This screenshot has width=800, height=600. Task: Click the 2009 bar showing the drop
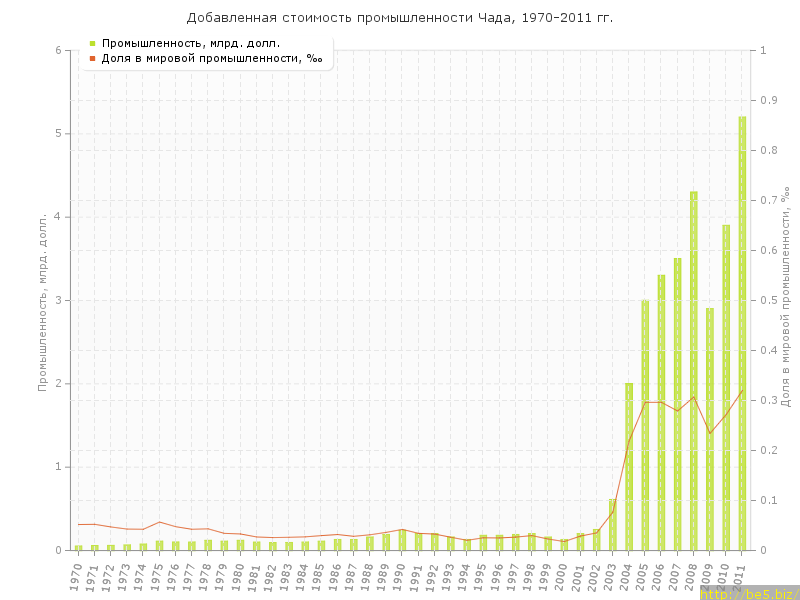click(x=710, y=428)
